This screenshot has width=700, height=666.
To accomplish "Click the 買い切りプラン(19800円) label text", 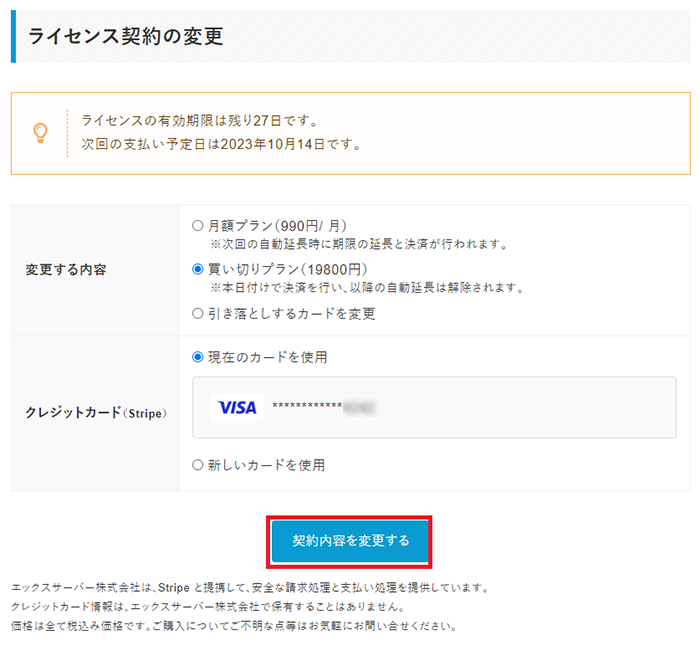I will tap(288, 269).
